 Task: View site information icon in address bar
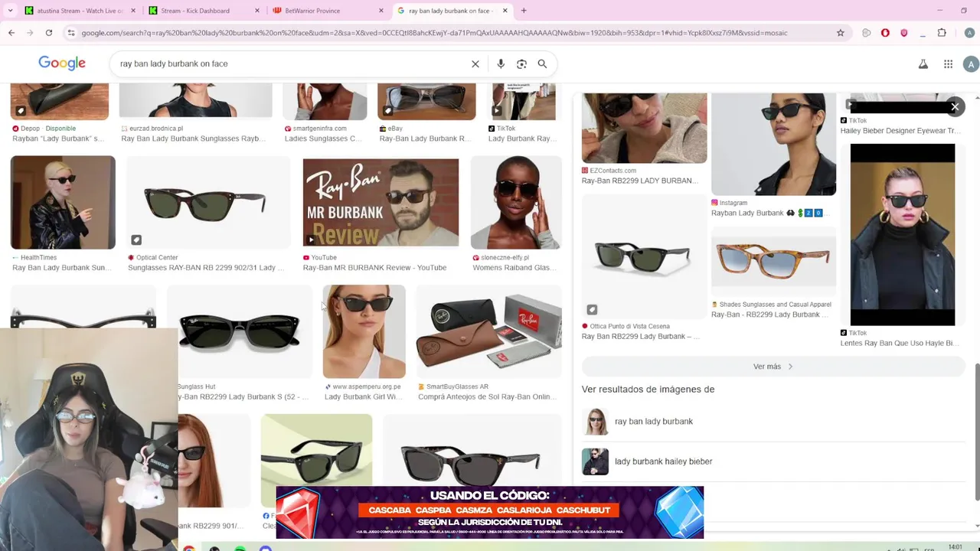[71, 33]
